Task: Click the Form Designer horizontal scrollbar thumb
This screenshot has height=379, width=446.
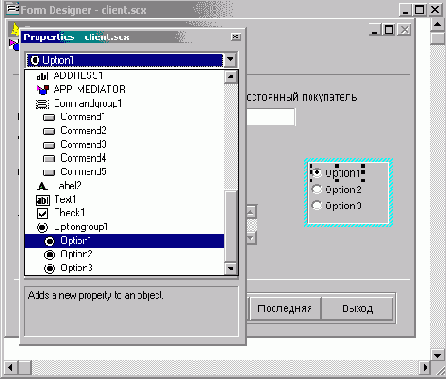Action: [x=24, y=368]
